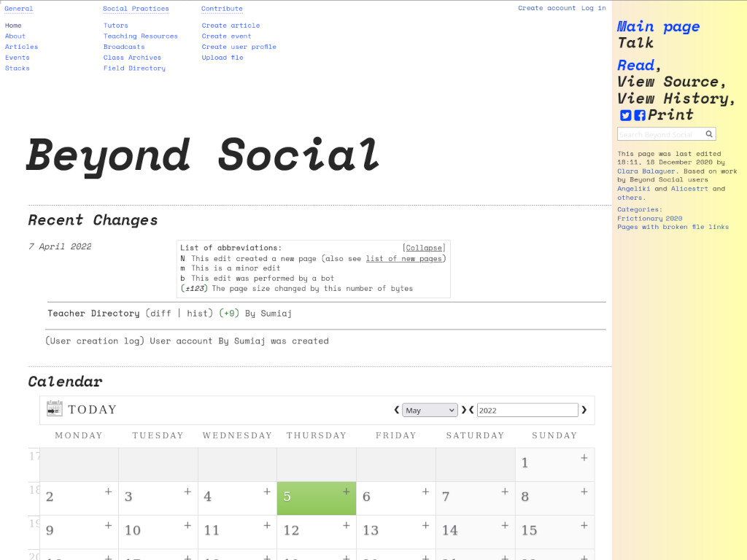The height and width of the screenshot is (560, 747).
Task: Switch to the Talk tab
Action: click(x=635, y=43)
